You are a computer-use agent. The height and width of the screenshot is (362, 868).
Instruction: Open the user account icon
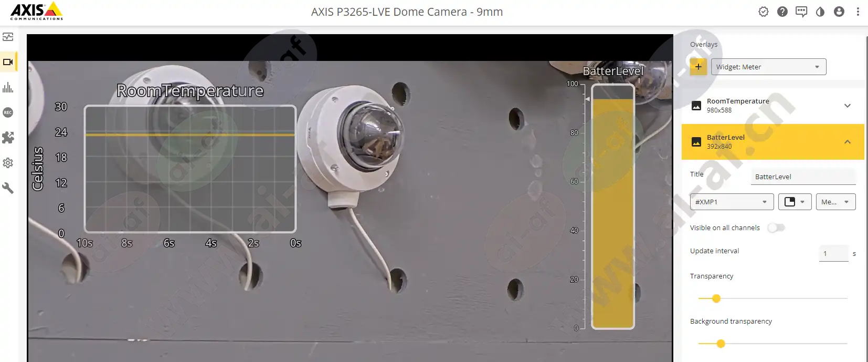[x=839, y=12]
